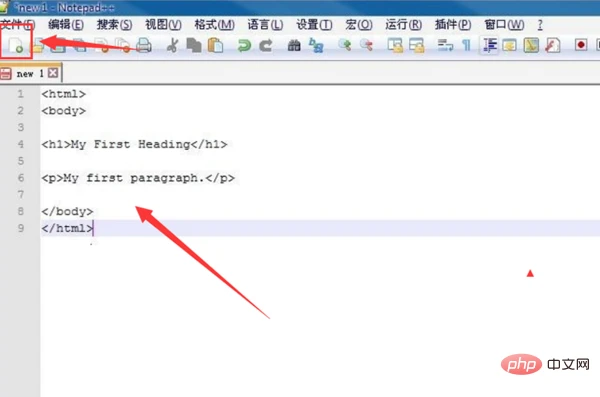
Task: Click the </html> text on line 9
Action: coord(67,228)
